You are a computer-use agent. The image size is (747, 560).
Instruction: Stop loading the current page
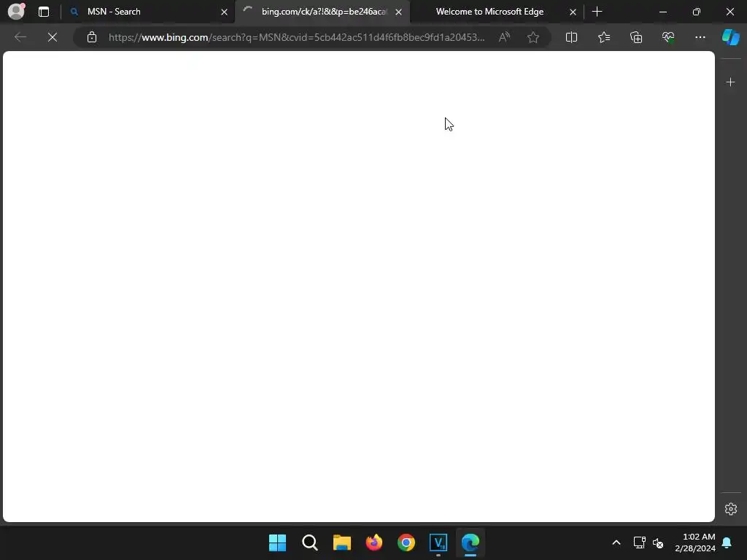53,37
